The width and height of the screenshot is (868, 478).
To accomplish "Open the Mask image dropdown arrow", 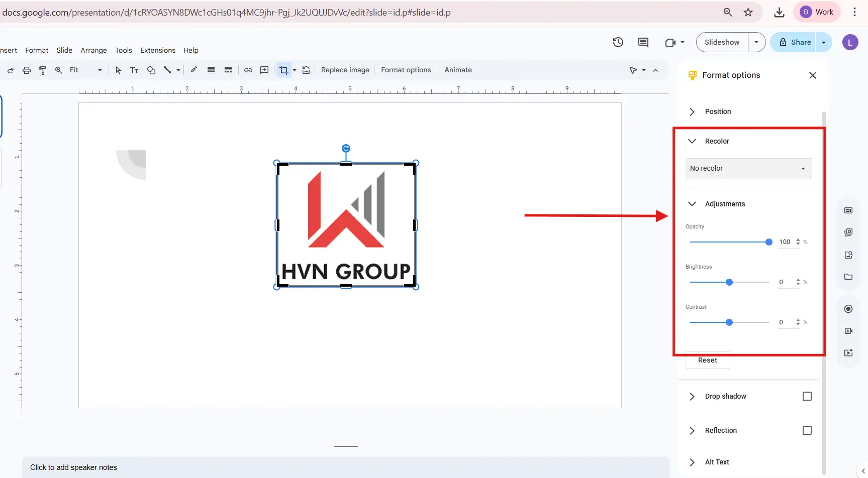I will coord(295,70).
